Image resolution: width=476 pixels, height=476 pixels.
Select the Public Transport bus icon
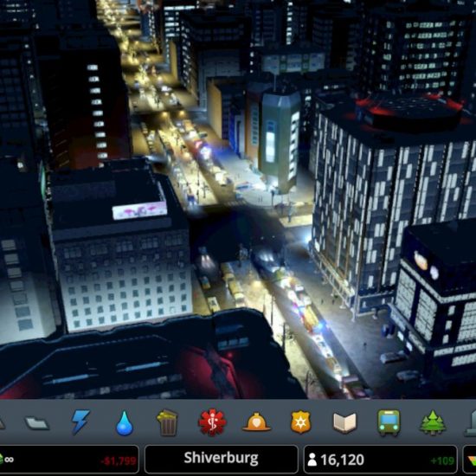[389, 422]
